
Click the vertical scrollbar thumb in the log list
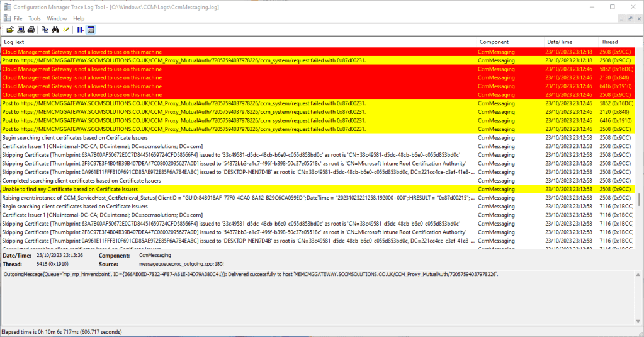coord(640,199)
